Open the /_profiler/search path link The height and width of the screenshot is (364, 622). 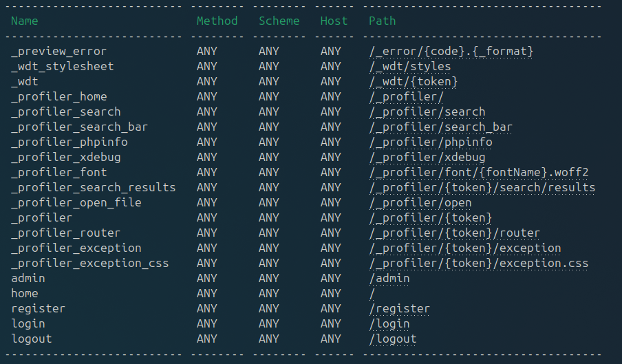(x=427, y=112)
